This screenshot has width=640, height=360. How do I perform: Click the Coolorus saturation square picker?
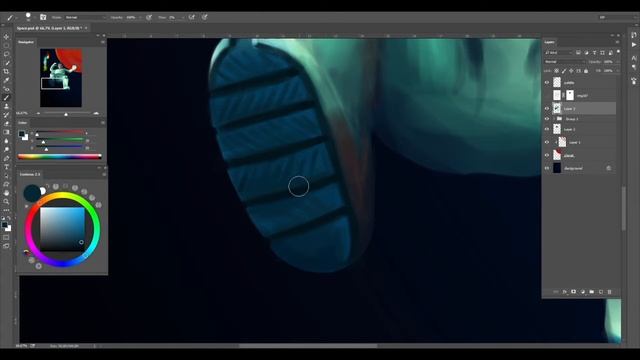[62, 229]
